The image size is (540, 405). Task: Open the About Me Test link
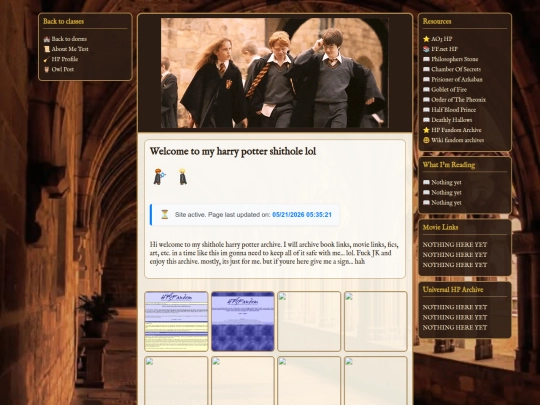pyautogui.click(x=70, y=49)
